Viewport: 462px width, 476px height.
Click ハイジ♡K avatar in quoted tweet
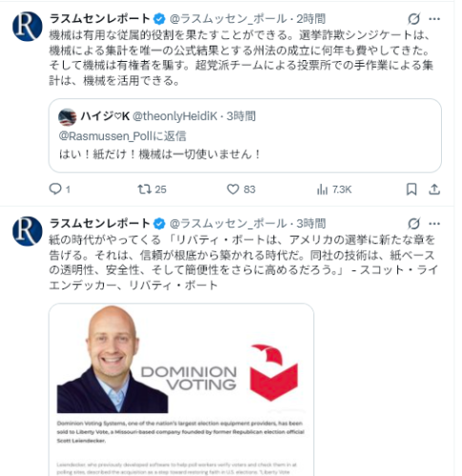click(68, 117)
